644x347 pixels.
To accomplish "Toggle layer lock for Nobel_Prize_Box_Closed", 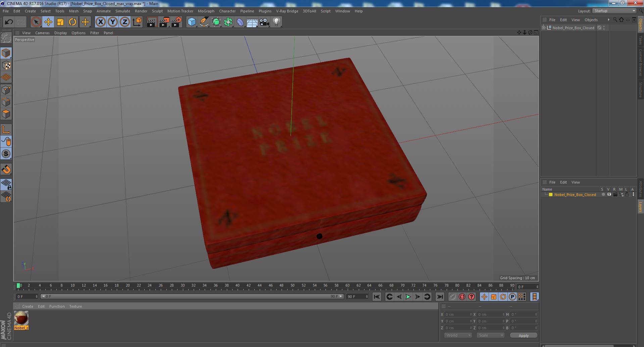I will click(x=627, y=194).
